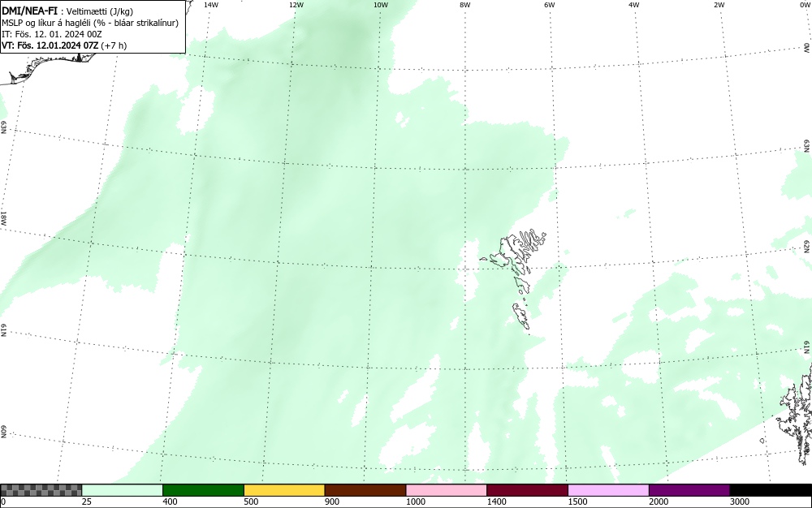Click the legend value "3000"
The width and height of the screenshot is (812, 508).
click(x=740, y=502)
